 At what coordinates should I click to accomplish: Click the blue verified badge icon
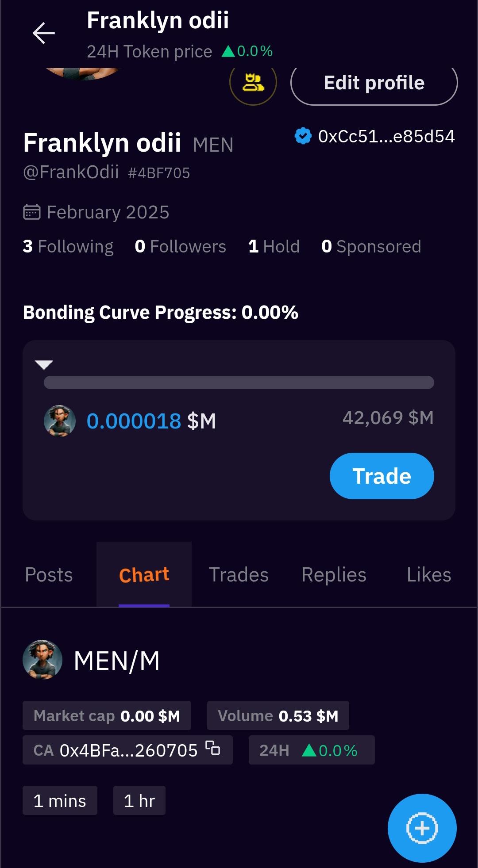click(303, 136)
